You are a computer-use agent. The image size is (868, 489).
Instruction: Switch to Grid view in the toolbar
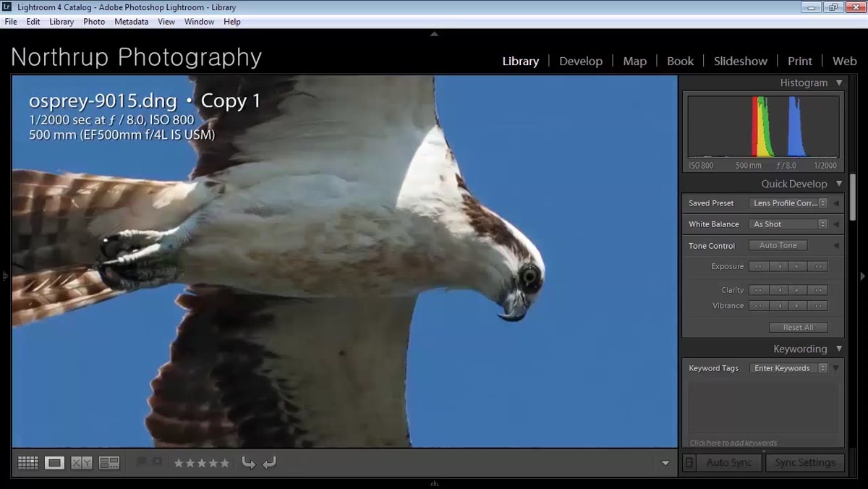pos(27,463)
